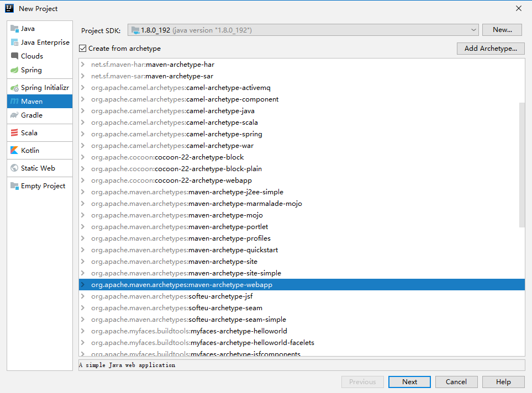
Task: Expand camel-archetype-activemq node
Action: pyautogui.click(x=83, y=87)
